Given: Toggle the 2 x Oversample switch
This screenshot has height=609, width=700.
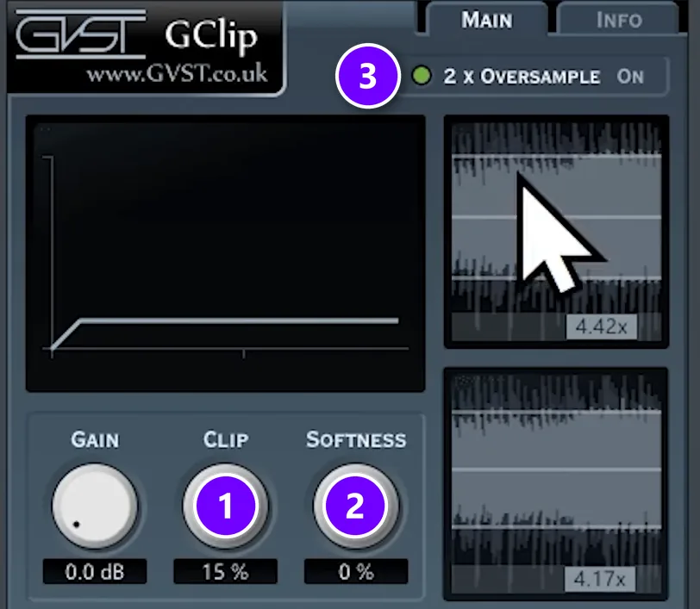Looking at the screenshot, I should [534, 77].
